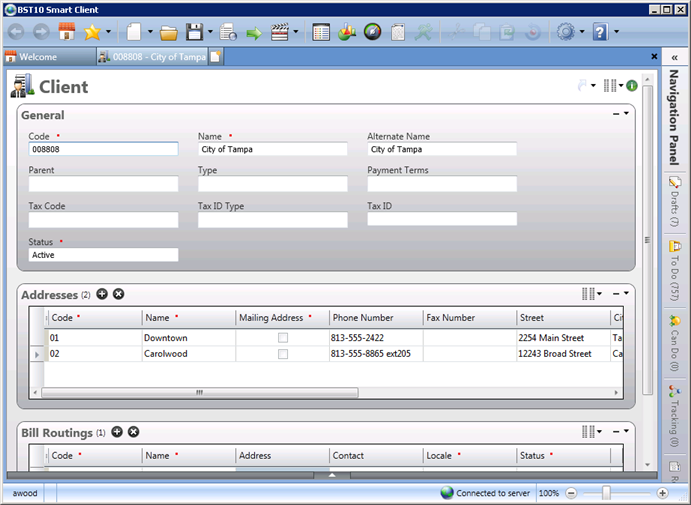Click the Favorites star icon
691x505 pixels.
(92, 32)
